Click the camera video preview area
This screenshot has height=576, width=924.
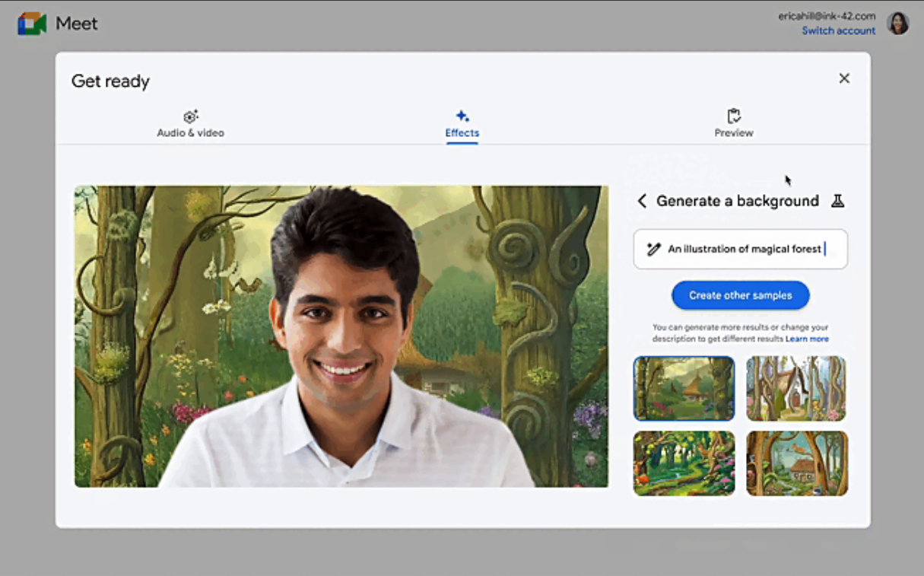[x=341, y=335]
